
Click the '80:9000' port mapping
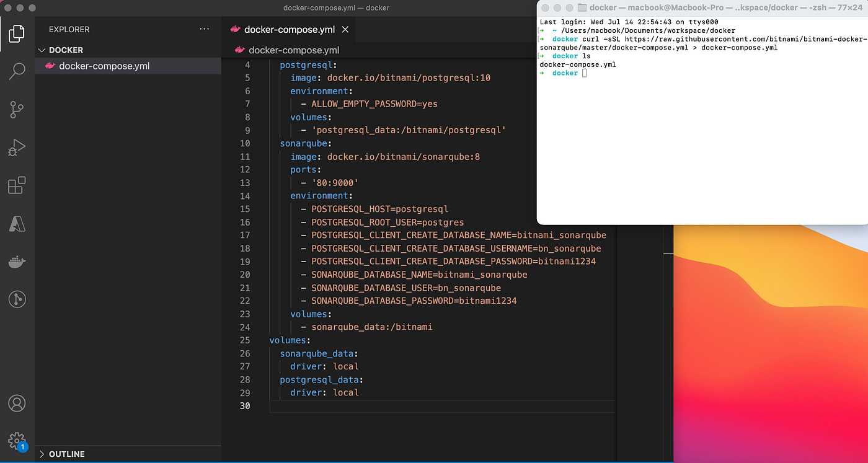(335, 183)
